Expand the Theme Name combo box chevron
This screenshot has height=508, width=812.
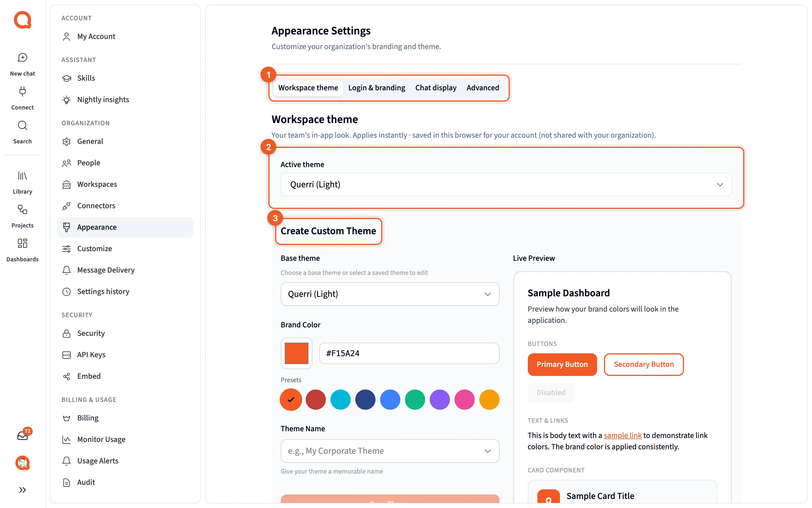tap(487, 451)
